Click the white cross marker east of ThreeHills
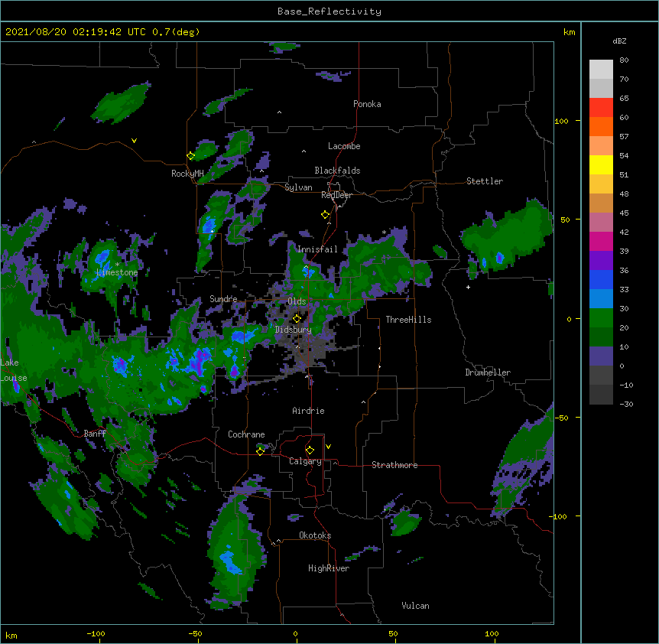Image resolution: width=659 pixels, height=644 pixels. pyautogui.click(x=468, y=287)
